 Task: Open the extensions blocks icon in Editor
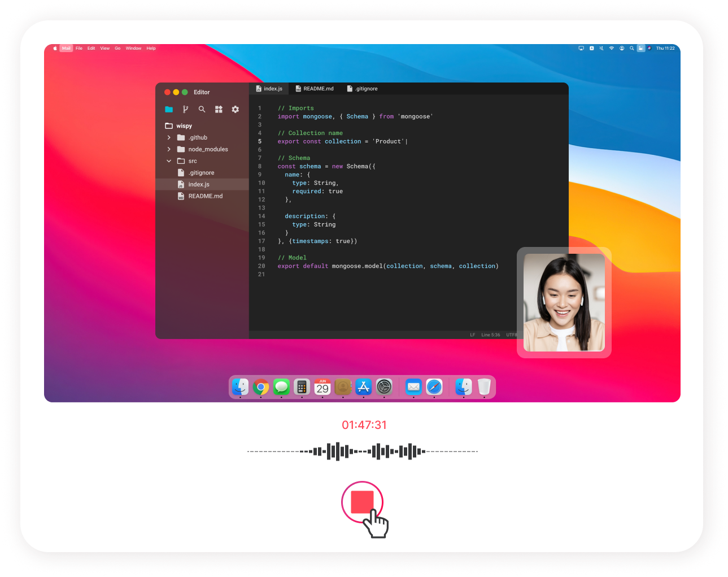point(219,109)
